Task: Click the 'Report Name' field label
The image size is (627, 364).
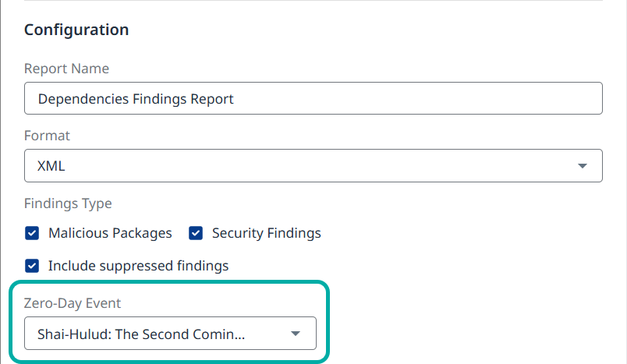Action: pos(66,69)
